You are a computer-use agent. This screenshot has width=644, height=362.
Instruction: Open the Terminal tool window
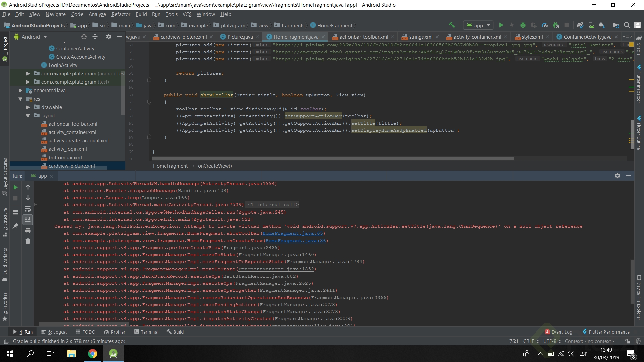146,332
